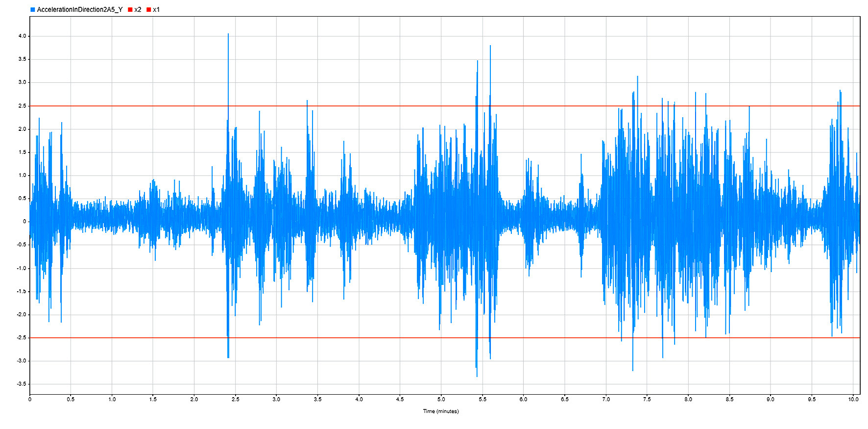Toggle the x1 legend label text
Screen dimensions: 868x429
tap(156, 10)
